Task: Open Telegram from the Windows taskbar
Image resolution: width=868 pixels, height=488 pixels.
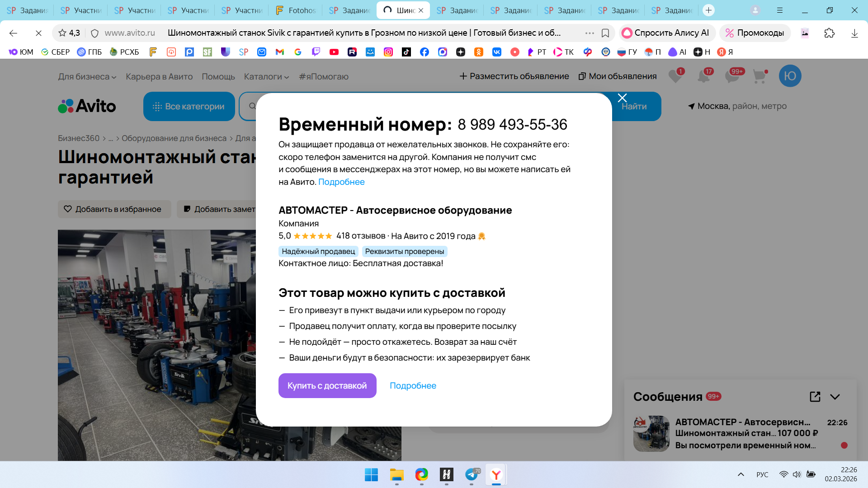Action: [x=472, y=474]
